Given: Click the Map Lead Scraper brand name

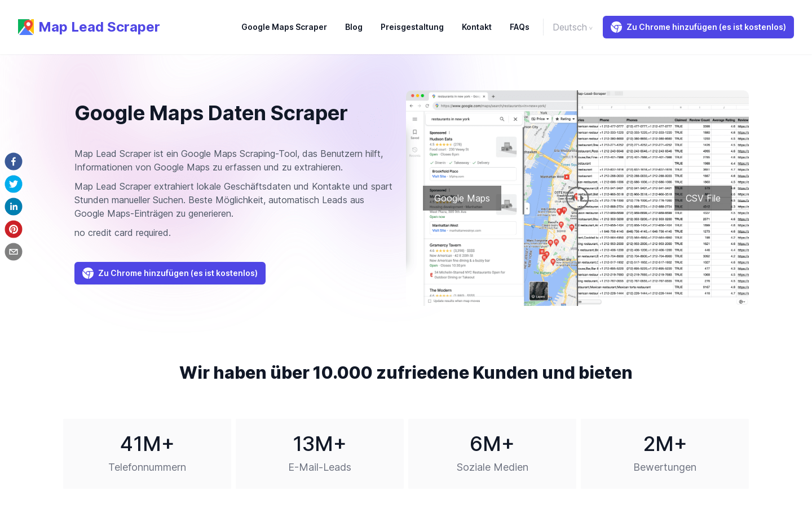Looking at the screenshot, I should click(x=99, y=27).
